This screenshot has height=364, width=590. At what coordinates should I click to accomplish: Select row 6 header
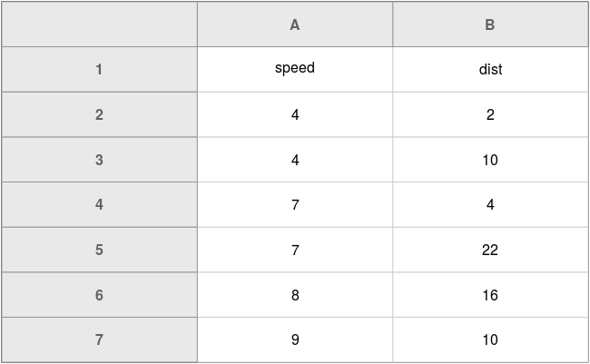point(99,295)
